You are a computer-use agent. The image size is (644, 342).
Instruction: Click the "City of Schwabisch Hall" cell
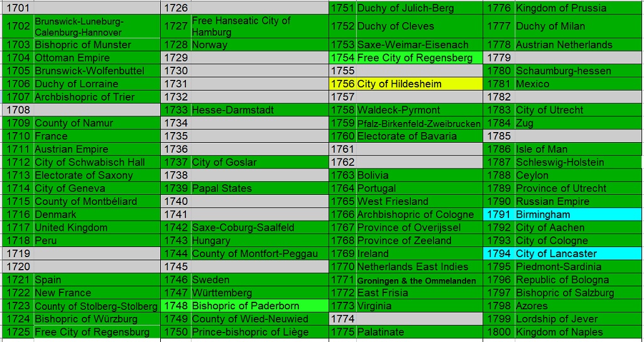tap(97, 162)
